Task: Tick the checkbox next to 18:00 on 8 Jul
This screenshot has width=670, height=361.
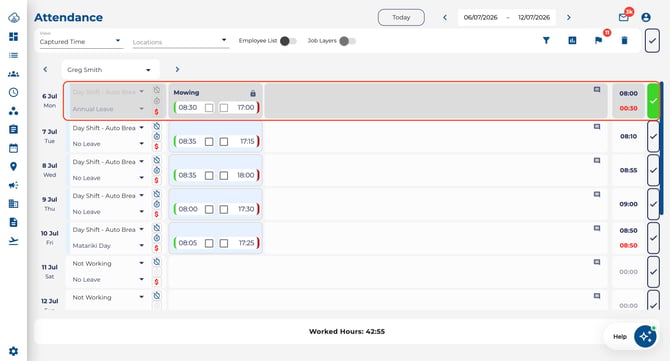Action: [224, 175]
